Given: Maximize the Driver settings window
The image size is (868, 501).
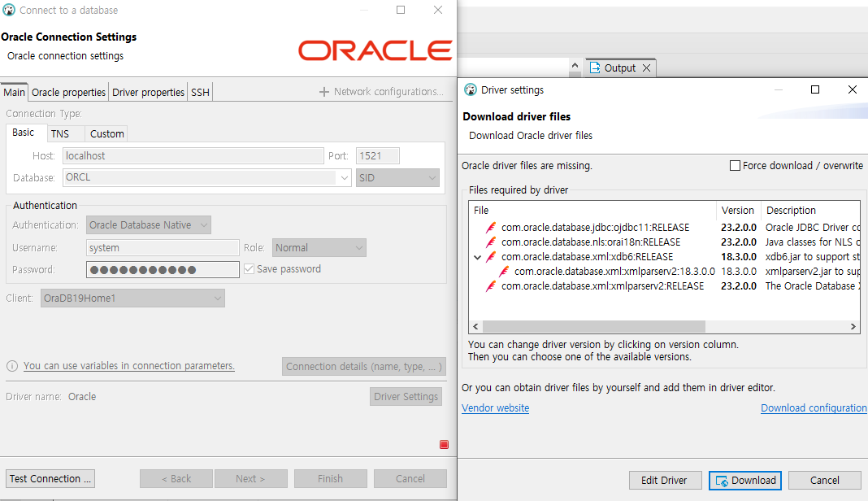Looking at the screenshot, I should [x=815, y=89].
